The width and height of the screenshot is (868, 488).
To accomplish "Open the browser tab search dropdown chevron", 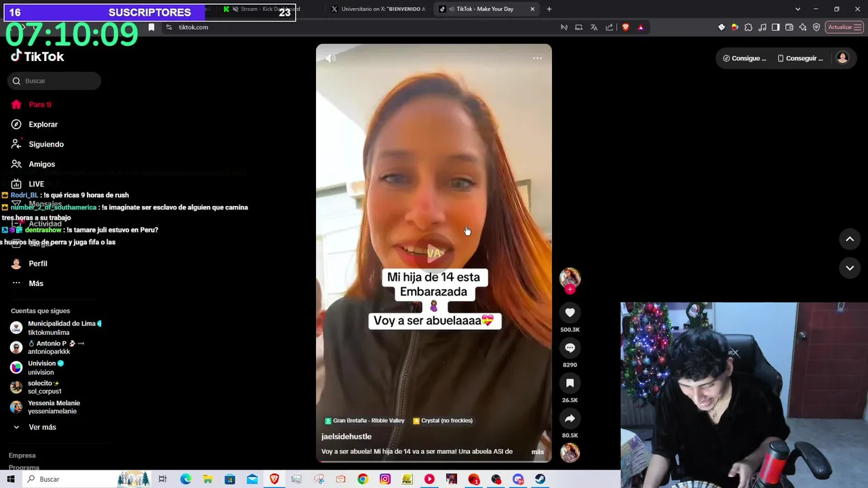I will coord(797,9).
